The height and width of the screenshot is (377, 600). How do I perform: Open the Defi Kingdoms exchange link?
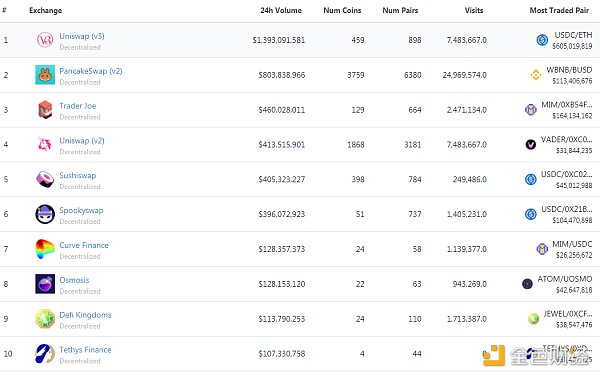click(85, 315)
